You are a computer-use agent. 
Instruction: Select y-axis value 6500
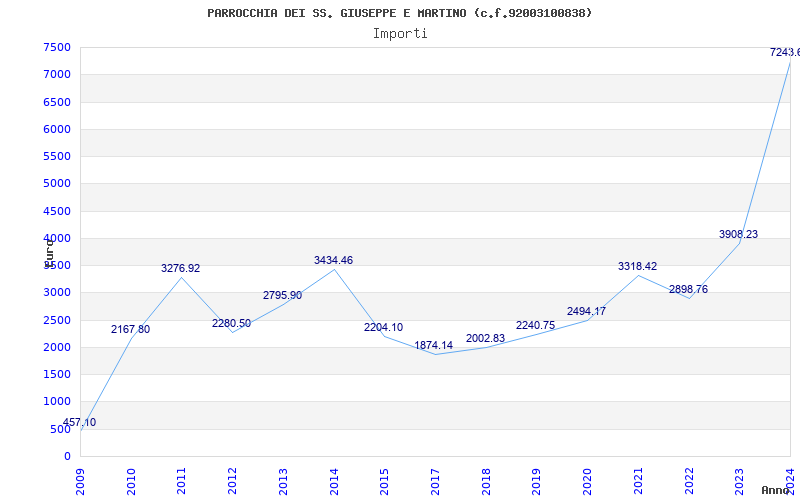pyautogui.click(x=57, y=102)
